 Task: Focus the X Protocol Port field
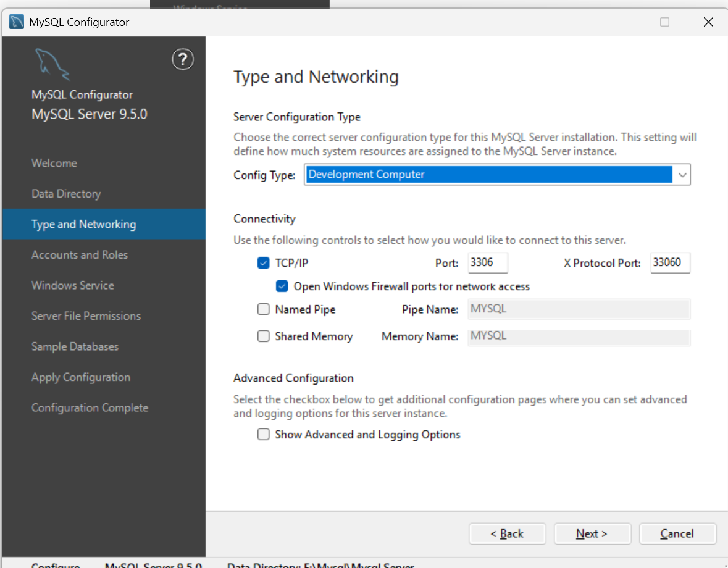coord(669,263)
